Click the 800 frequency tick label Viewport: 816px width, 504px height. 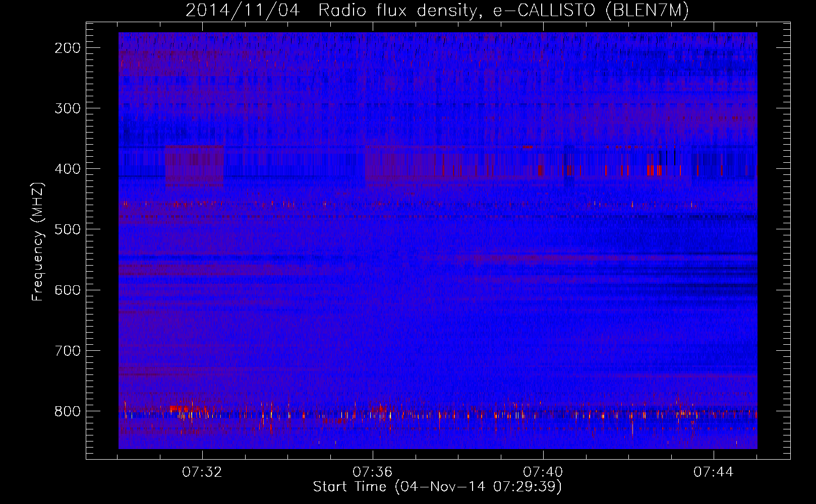(67, 411)
